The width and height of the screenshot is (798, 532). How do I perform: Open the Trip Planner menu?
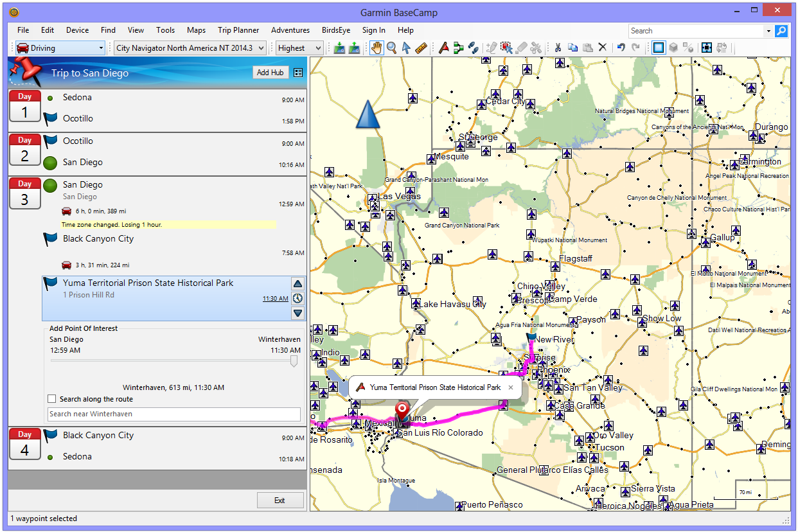click(238, 30)
